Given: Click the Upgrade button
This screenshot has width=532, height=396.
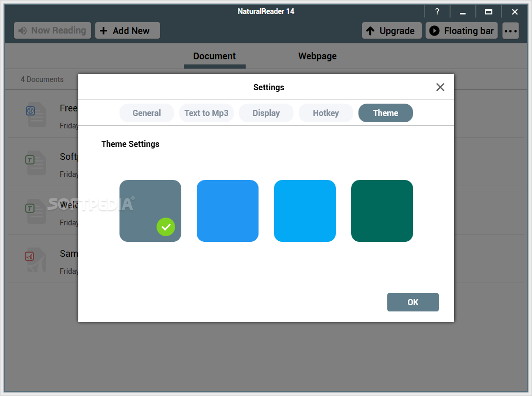Looking at the screenshot, I should 392,30.
